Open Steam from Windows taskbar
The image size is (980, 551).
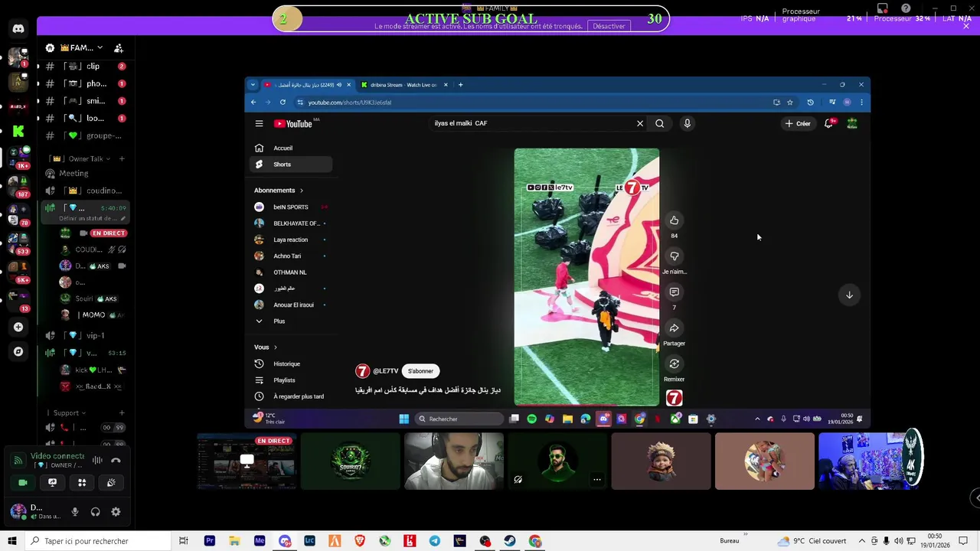click(510, 541)
